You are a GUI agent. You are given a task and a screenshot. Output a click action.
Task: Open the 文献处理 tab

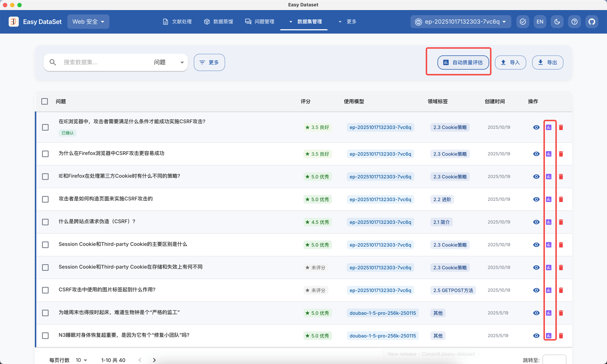pos(177,22)
